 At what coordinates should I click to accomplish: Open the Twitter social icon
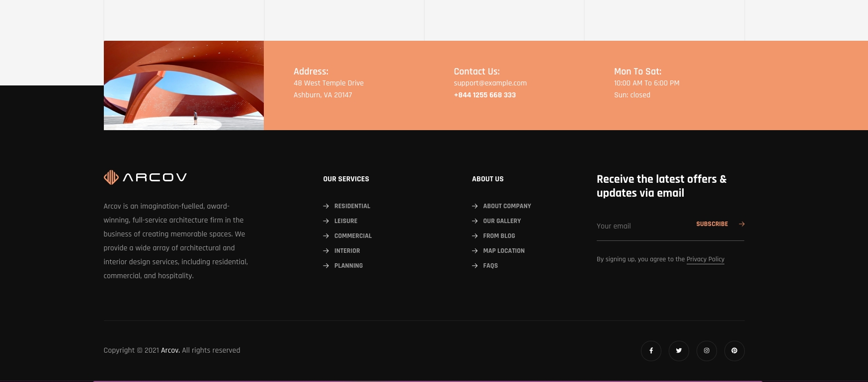point(679,351)
